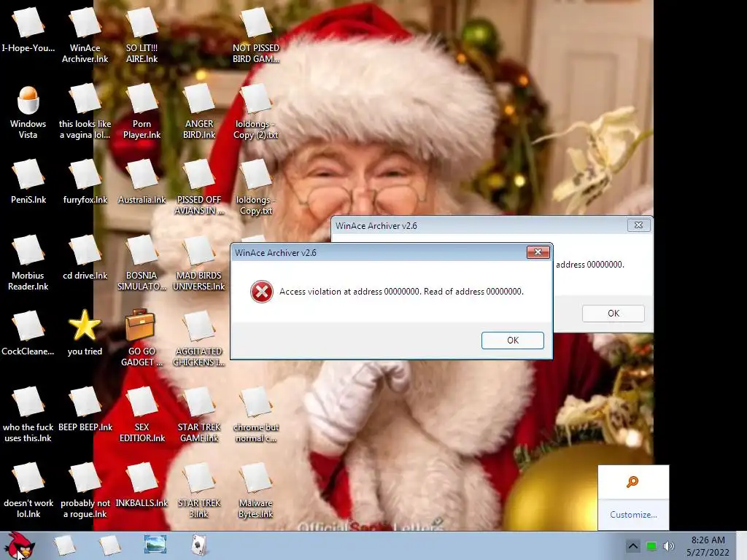Show hidden tray icons with up arrow
Image resolution: width=747 pixels, height=560 pixels.
(x=632, y=546)
